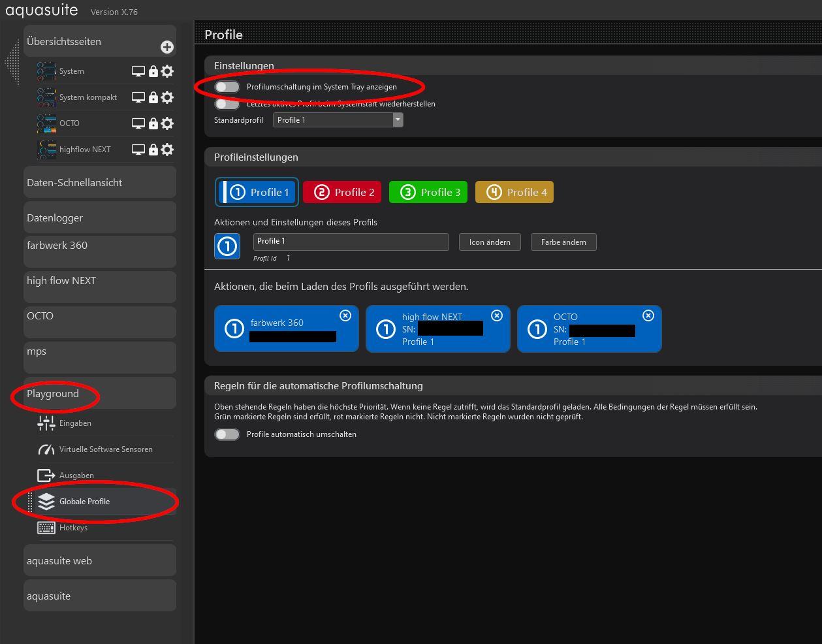Open high flow NEXT Profile 1 action card
The image size is (822, 644).
tap(438, 329)
